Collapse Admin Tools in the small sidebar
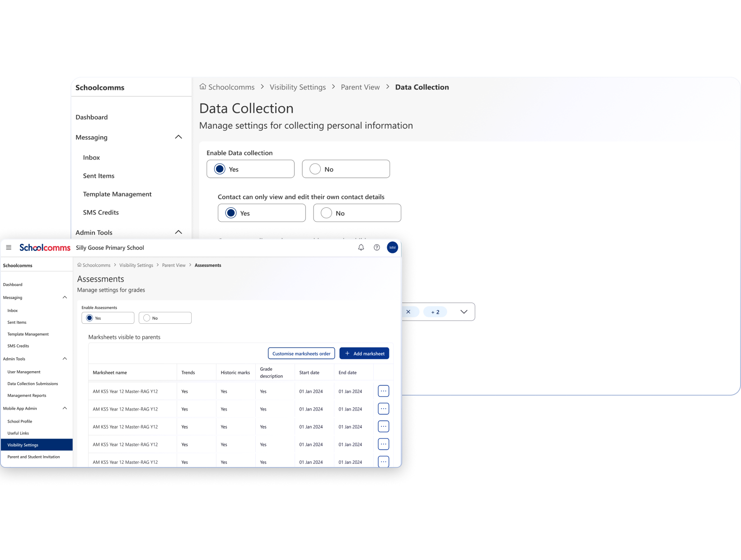741x560 pixels. click(65, 359)
